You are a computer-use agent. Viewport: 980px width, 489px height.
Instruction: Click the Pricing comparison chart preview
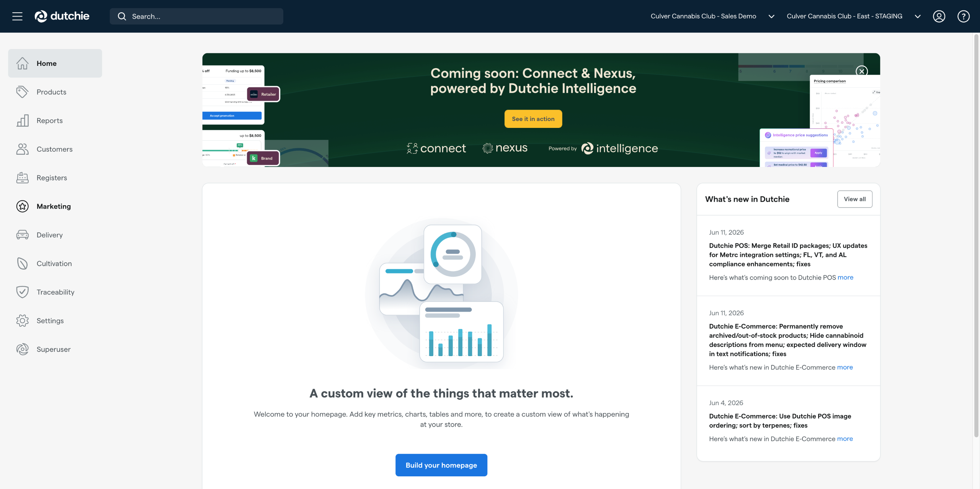tap(845, 121)
